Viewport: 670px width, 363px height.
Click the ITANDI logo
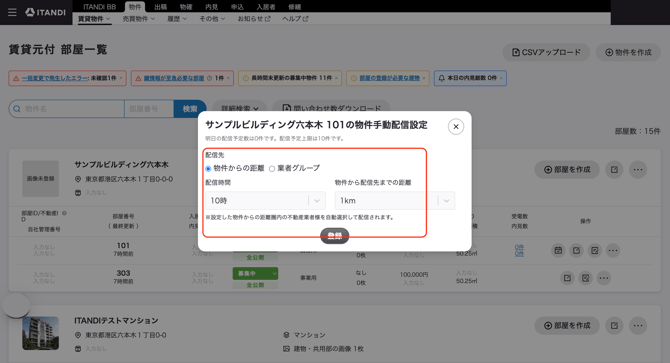tap(45, 12)
